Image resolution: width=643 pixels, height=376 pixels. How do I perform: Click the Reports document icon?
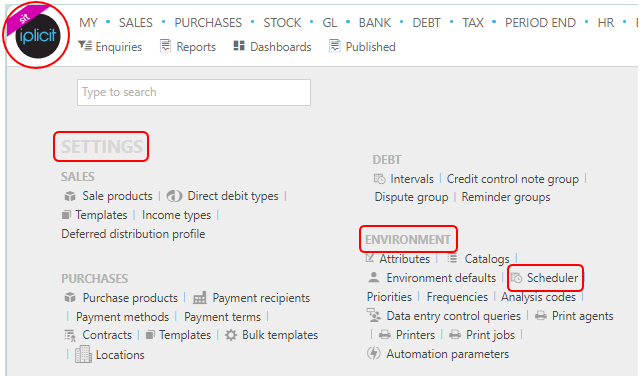(165, 46)
